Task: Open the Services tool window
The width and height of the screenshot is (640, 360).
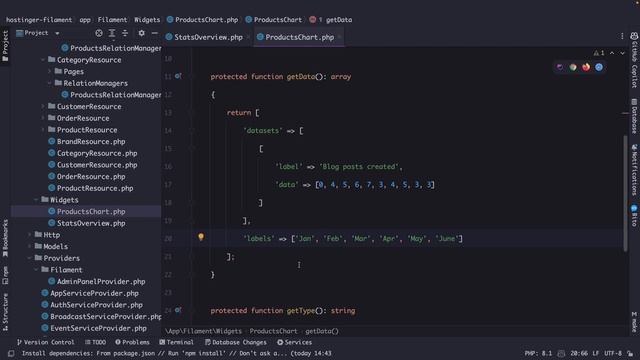Action: 294,342
